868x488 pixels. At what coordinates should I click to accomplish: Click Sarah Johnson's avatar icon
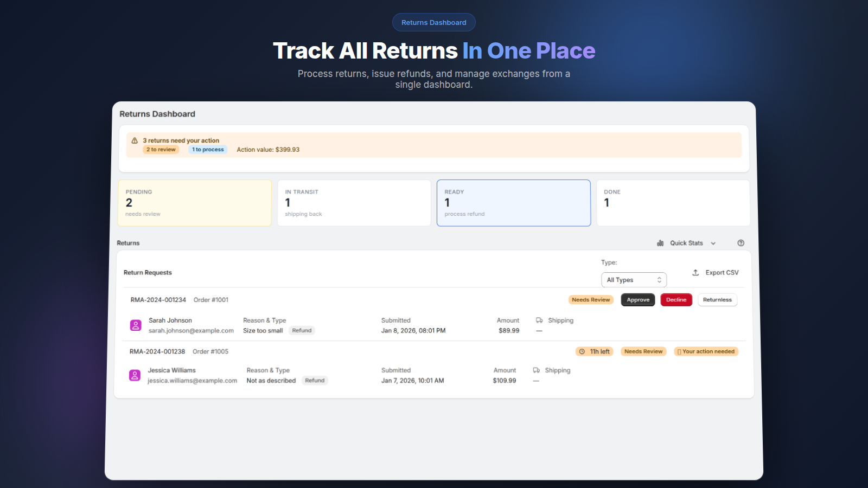135,325
